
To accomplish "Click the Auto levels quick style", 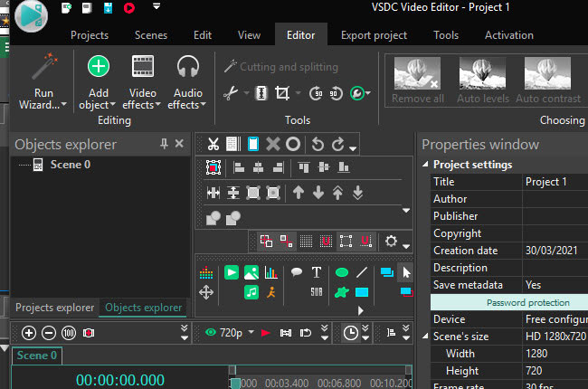I will point(483,80).
